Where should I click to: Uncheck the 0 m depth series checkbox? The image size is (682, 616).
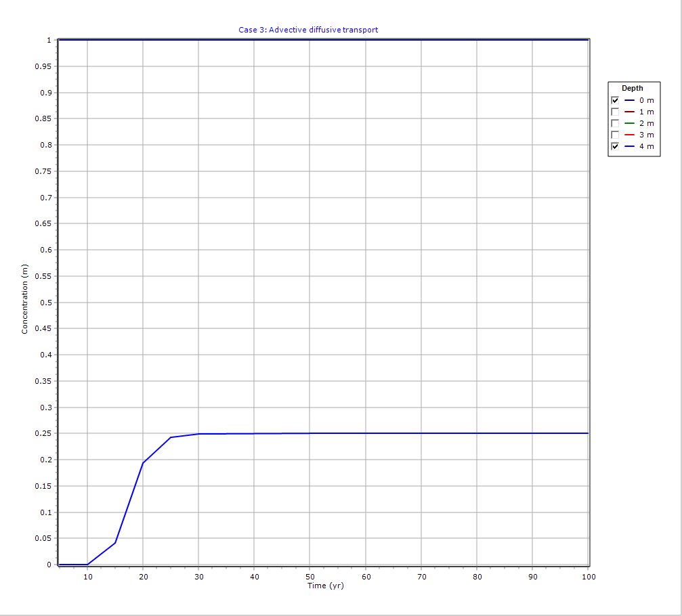pos(615,100)
